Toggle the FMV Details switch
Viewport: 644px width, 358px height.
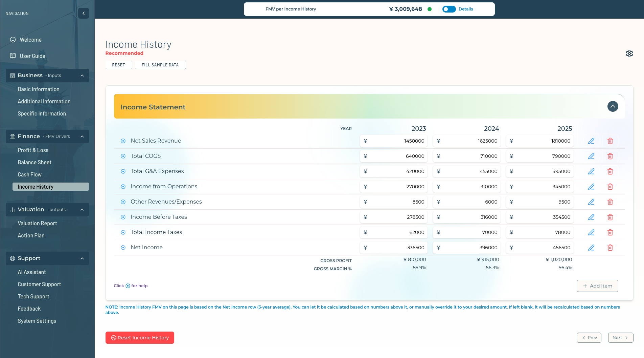click(449, 9)
